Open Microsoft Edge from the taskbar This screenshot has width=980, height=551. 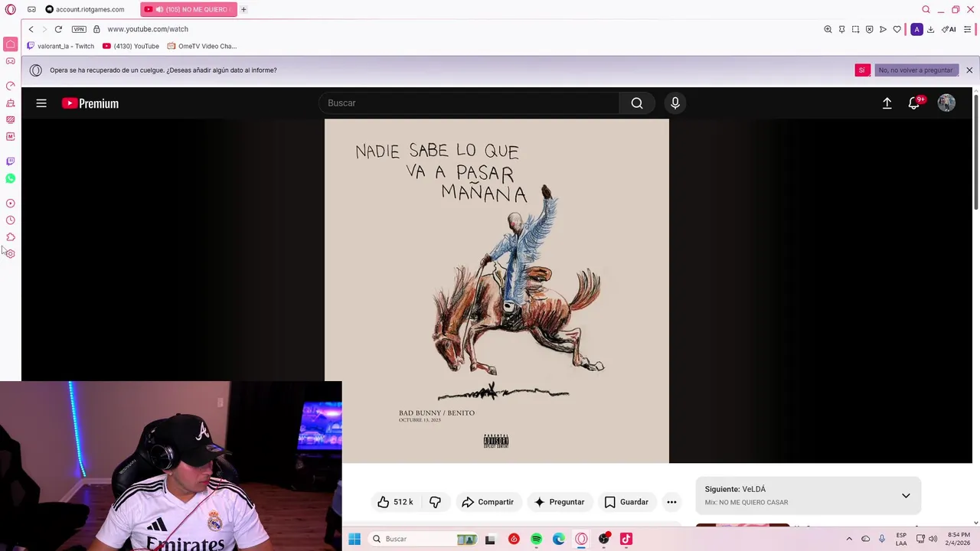(559, 539)
